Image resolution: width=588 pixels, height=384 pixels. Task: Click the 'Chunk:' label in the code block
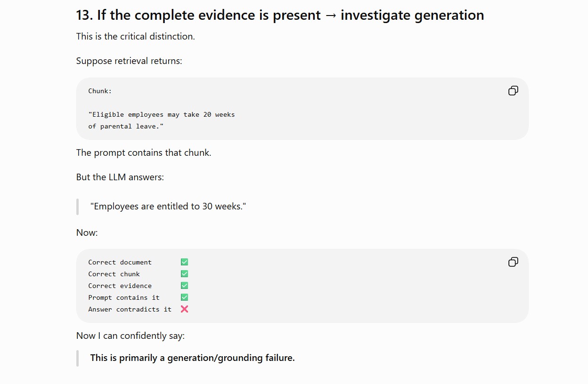coord(100,91)
